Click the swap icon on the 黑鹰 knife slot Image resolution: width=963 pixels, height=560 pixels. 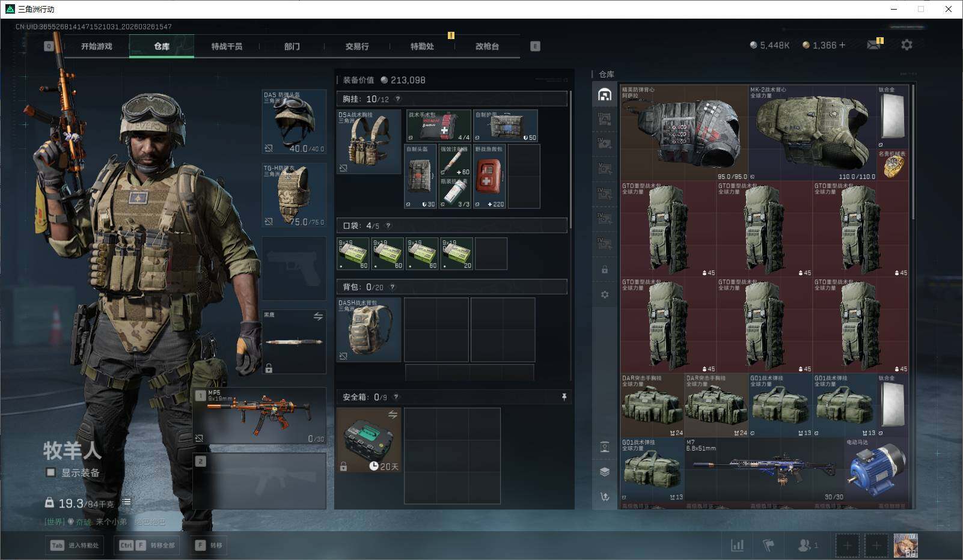tap(318, 317)
